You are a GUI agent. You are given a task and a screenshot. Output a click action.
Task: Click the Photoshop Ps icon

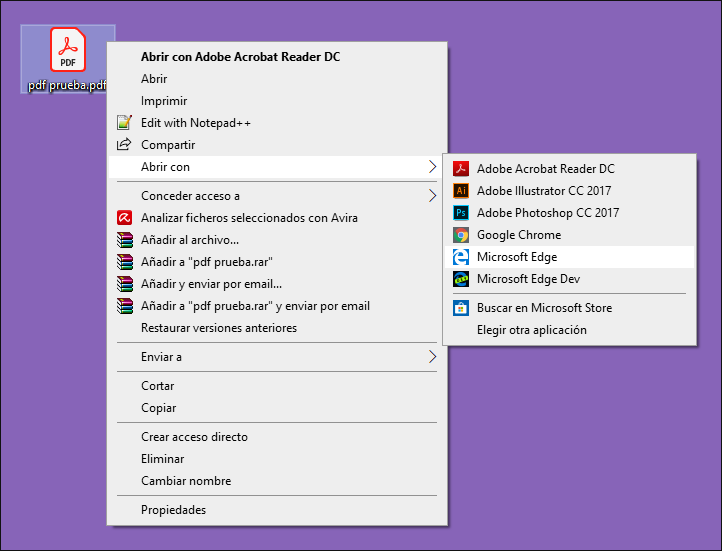461,213
